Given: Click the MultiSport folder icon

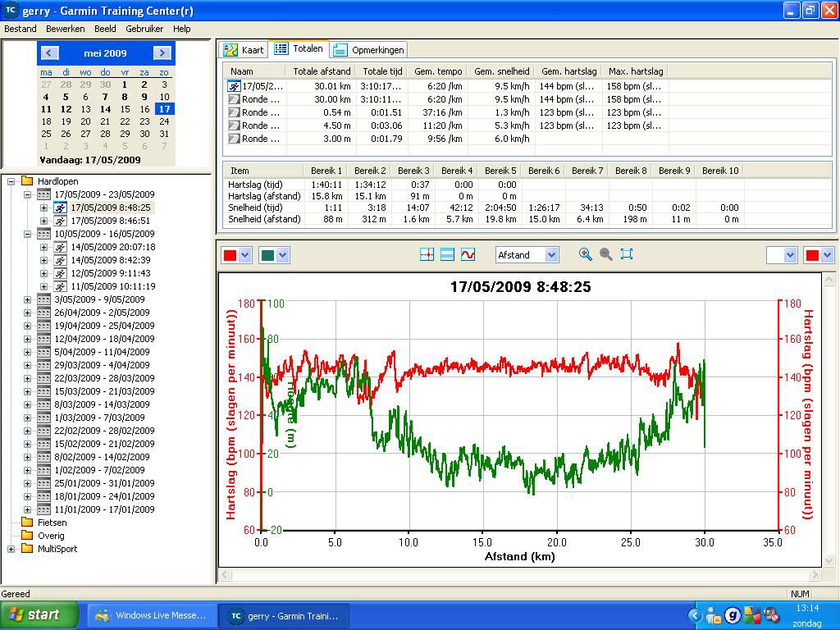Looking at the screenshot, I should (x=27, y=549).
